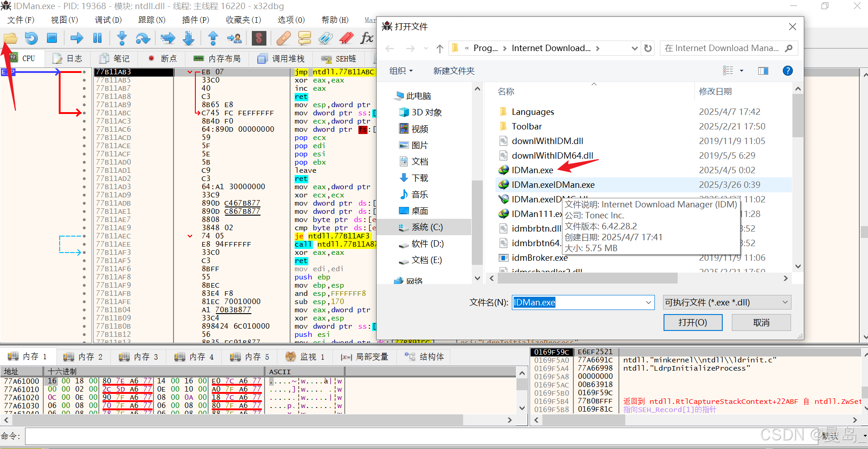This screenshot has height=449, width=868.
Task: Switch to the 日志 tab
Action: [68, 58]
